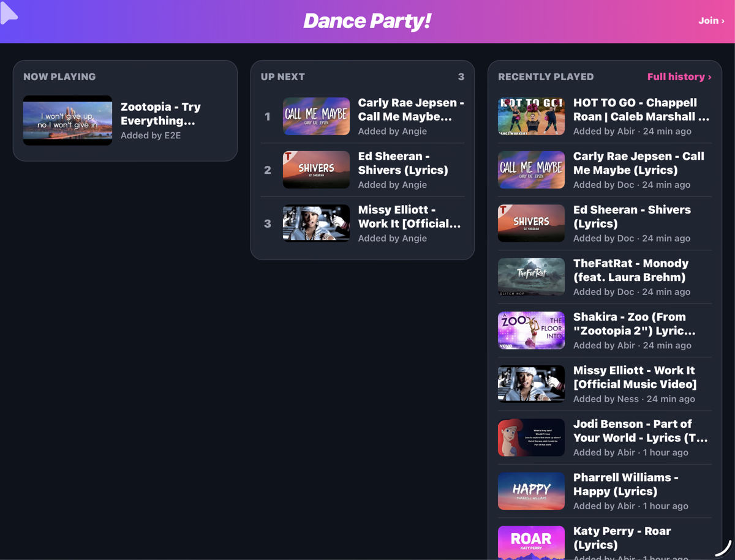Select HOT TO GO - Chappell Roan title
Image resolution: width=735 pixels, height=560 pixels.
641,110
